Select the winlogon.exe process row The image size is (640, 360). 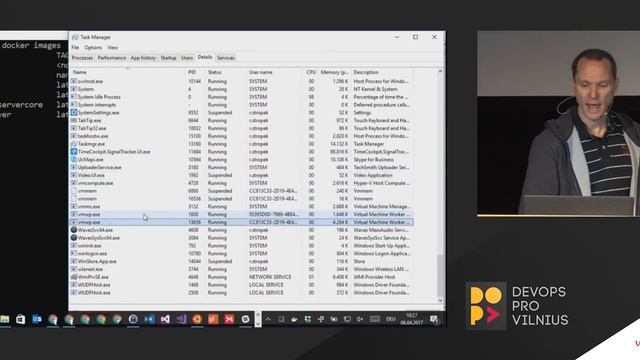coord(242,253)
